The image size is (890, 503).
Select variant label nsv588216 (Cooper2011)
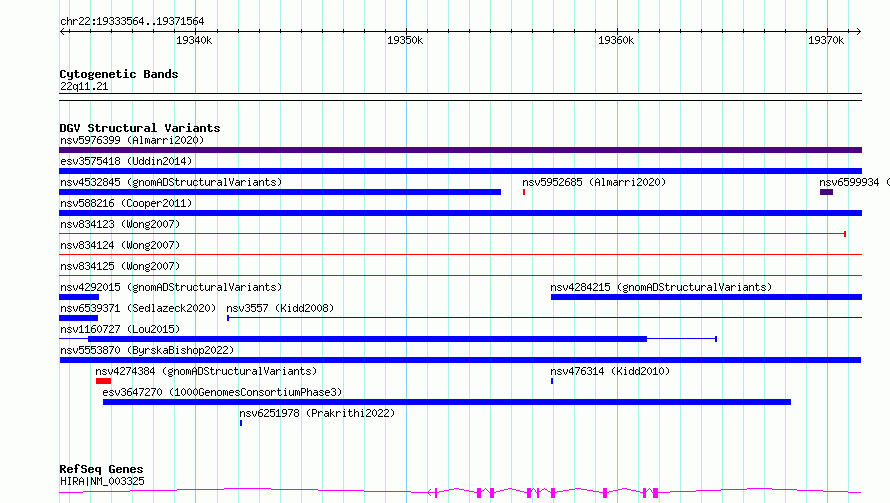126,203
